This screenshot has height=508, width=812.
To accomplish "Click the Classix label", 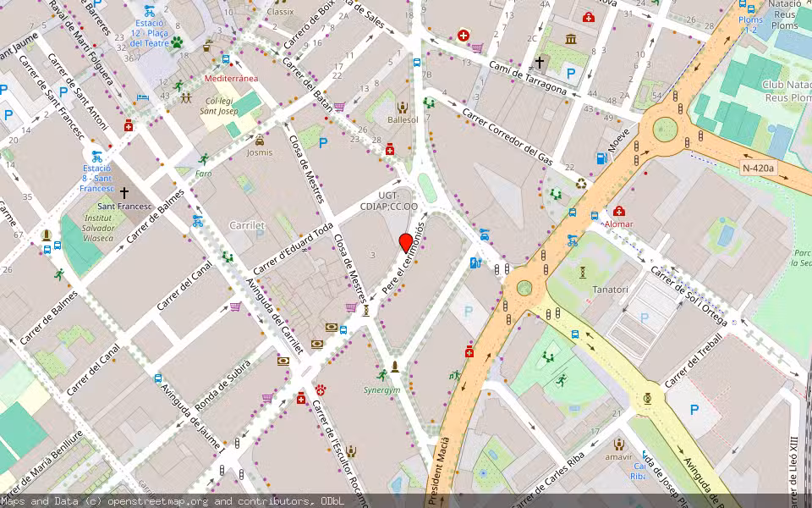I will tap(280, 11).
